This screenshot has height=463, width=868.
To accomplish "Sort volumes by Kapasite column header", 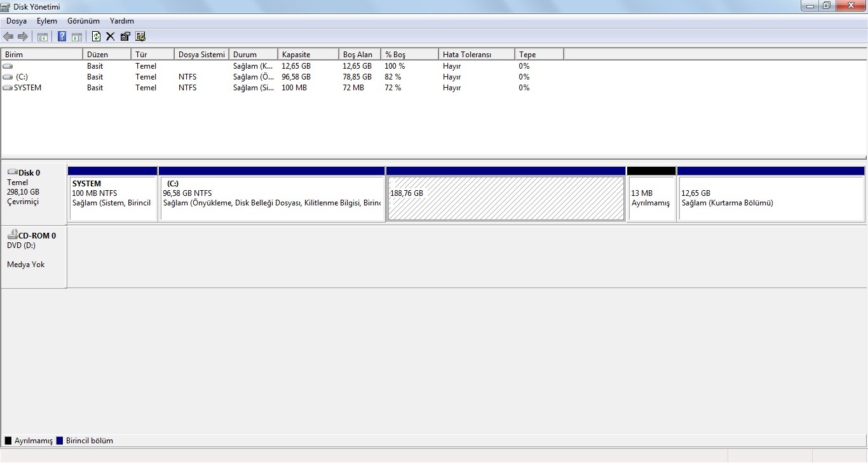I will coord(296,55).
